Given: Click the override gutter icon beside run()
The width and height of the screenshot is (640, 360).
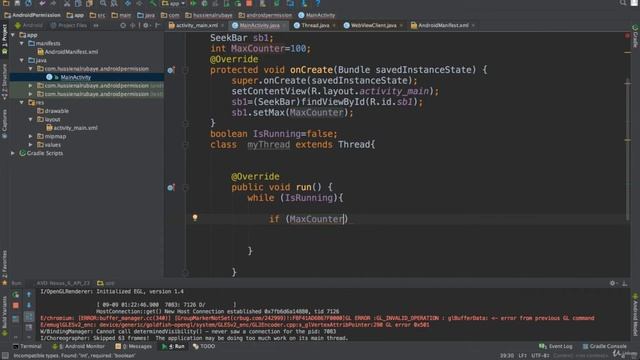Looking at the screenshot, I should (x=171, y=188).
